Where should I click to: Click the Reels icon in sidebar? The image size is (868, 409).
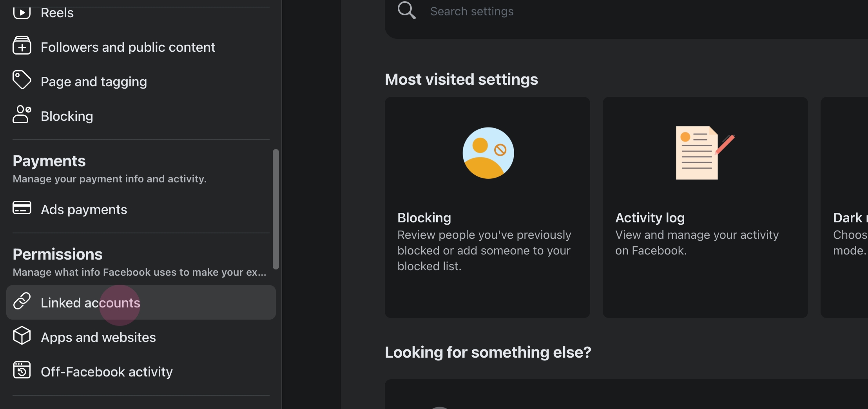(x=22, y=13)
